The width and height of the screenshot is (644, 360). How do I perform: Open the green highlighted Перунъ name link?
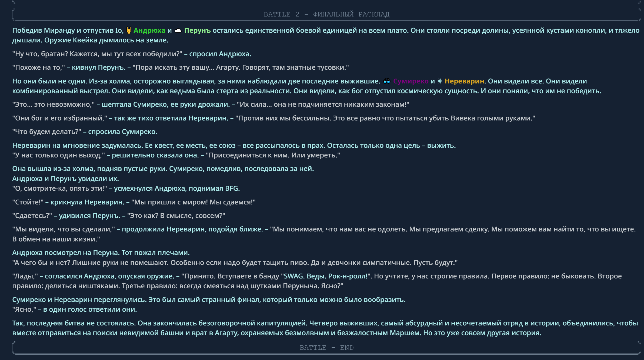point(197,30)
